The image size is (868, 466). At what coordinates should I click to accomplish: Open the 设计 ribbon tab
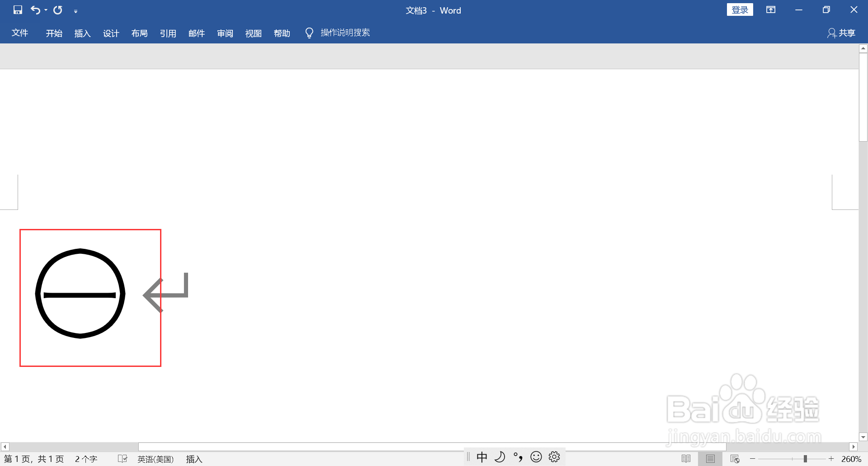click(111, 33)
